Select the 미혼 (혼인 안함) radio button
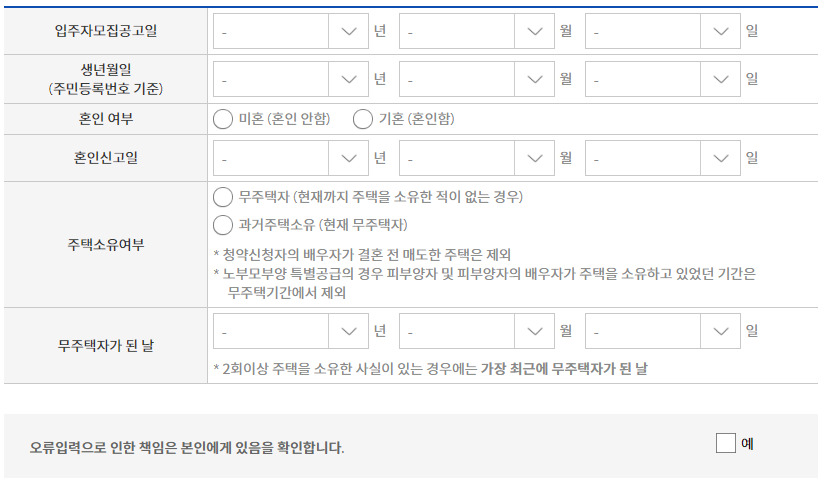This screenshot has height=478, width=818. [x=223, y=119]
